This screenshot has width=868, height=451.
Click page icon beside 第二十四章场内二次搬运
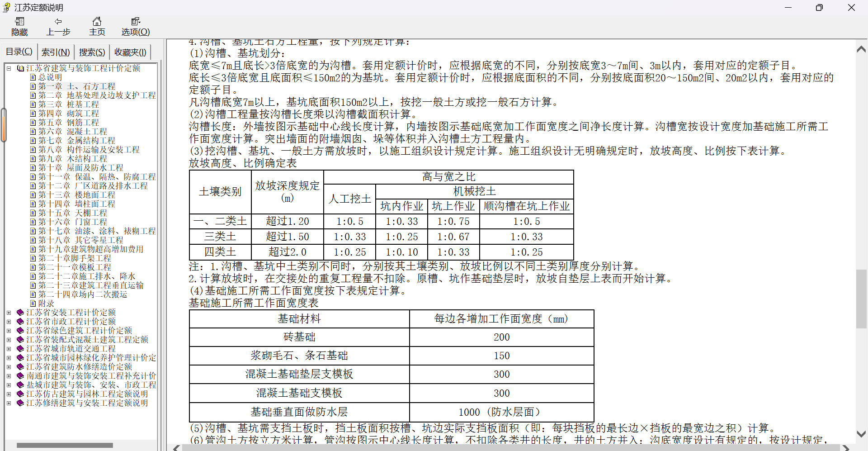[x=33, y=294]
